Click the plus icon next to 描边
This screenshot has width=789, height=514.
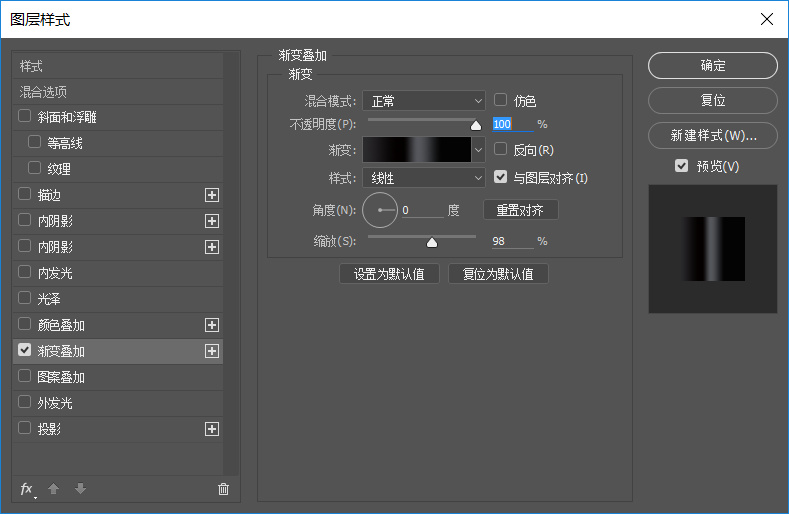[x=212, y=195]
